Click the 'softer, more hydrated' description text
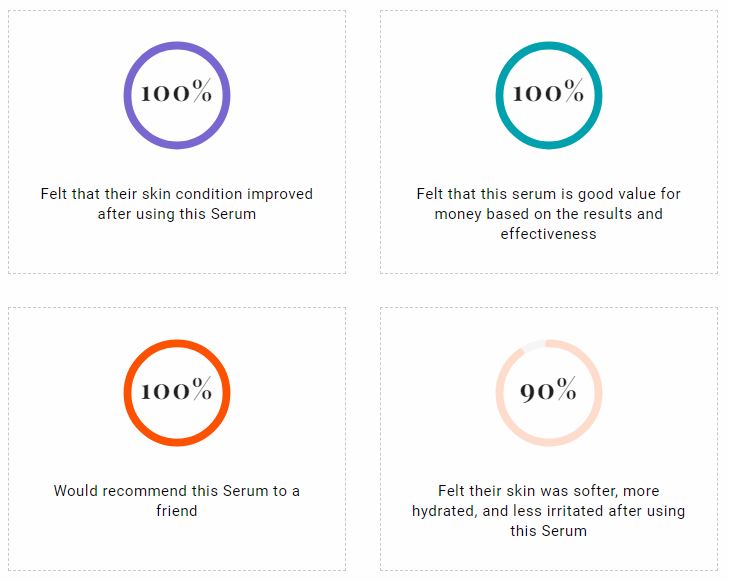 coord(549,510)
